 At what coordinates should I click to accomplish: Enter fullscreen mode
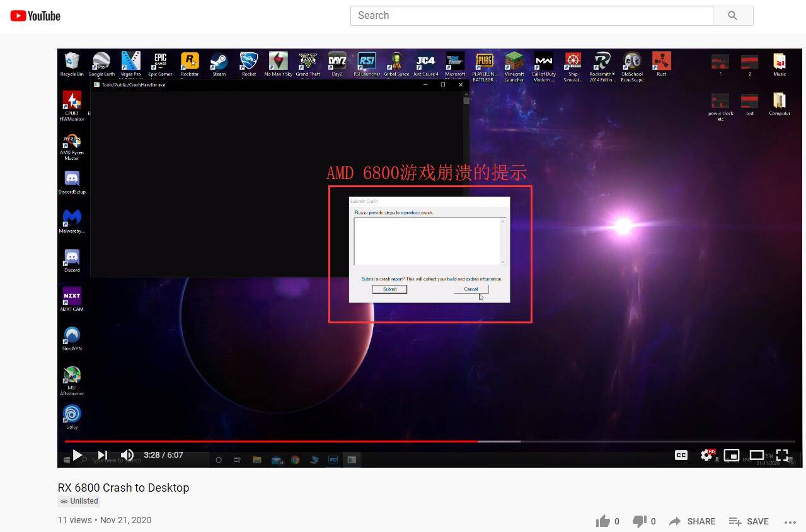click(x=782, y=455)
